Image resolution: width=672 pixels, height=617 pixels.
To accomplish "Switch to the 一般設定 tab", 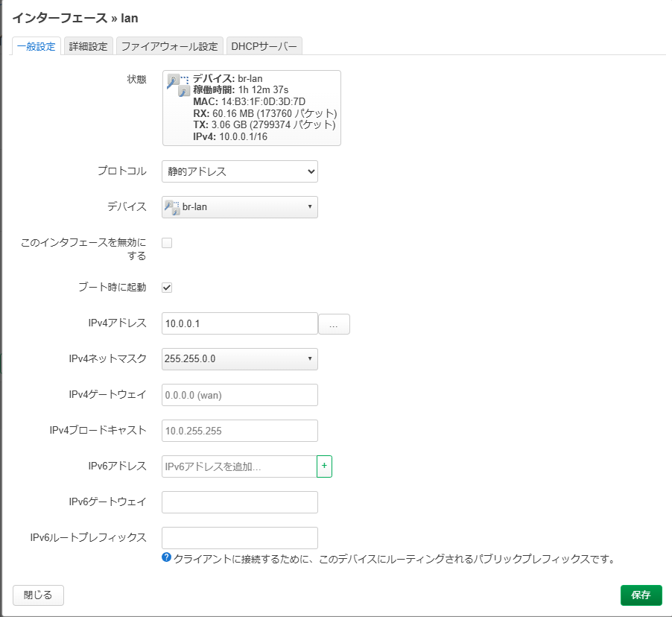I will click(x=37, y=46).
